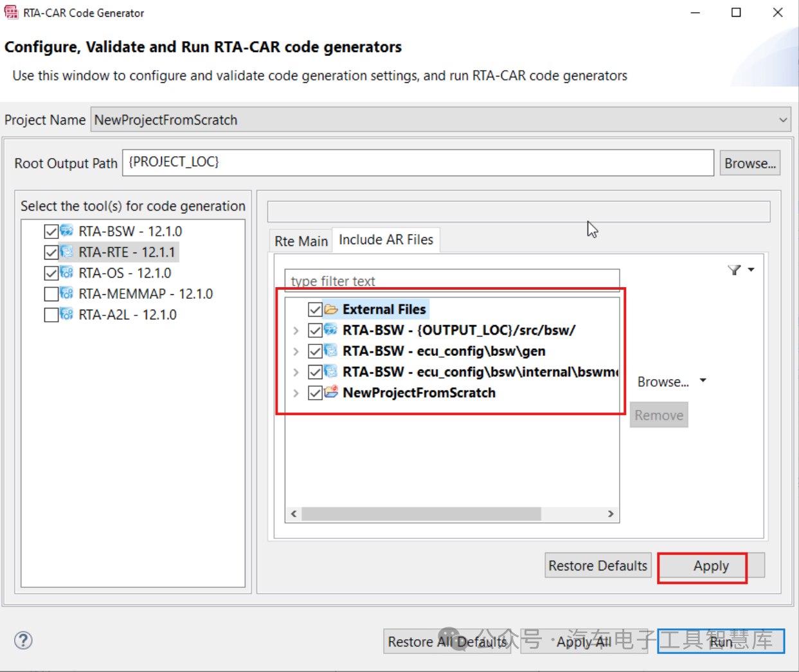Open the Project Name dropdown
The width and height of the screenshot is (799, 672).
pyautogui.click(x=782, y=120)
